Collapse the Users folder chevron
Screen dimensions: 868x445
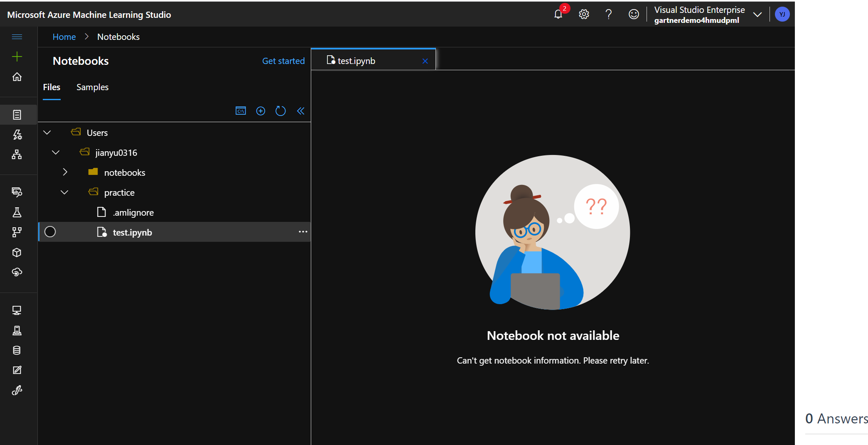coord(47,133)
